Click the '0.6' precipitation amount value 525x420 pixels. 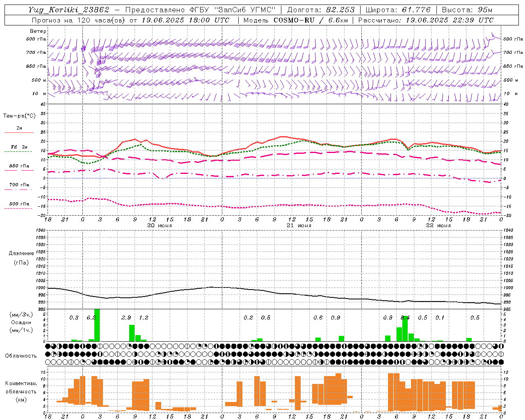tap(318, 317)
